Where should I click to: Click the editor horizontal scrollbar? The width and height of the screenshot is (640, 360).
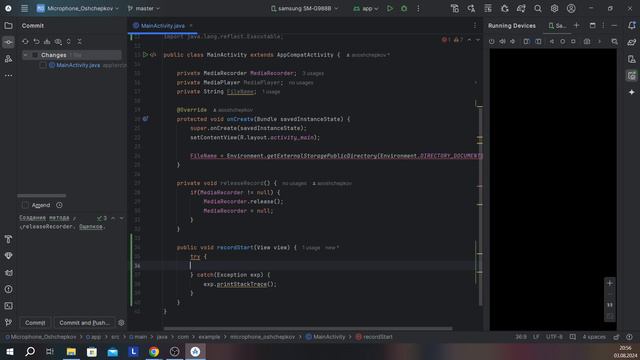point(308,328)
